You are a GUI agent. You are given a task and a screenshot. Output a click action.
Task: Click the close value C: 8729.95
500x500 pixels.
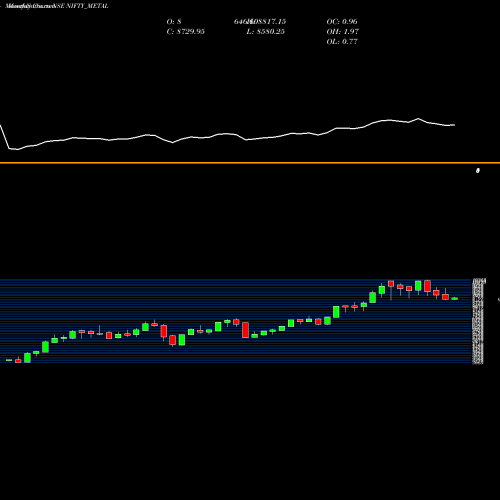click(x=186, y=32)
